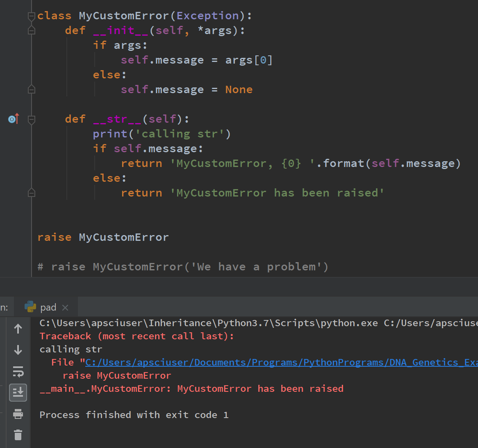Select the pad run tab
478x448 pixels.
48,307
